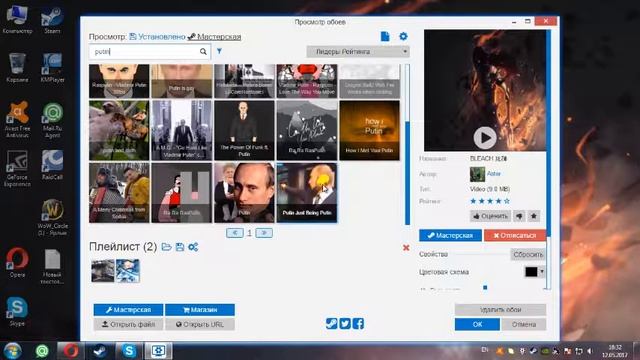This screenshot has width=640, height=360.
Task: Select How I Met Vlad Putin wallpaper
Action: (x=369, y=130)
